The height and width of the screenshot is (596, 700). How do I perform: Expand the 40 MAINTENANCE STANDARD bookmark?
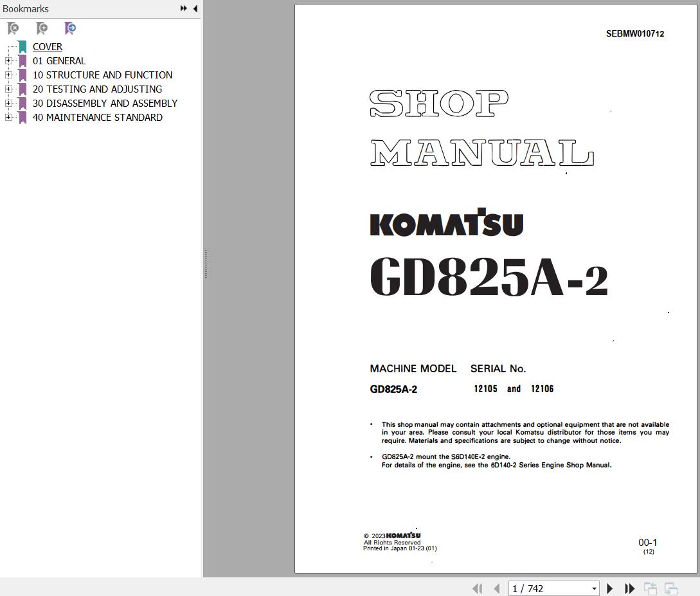tap(8, 118)
